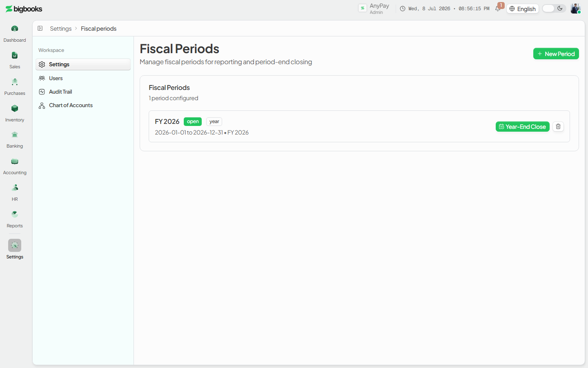Viewport: 588px width, 368px height.
Task: Open the Accounting module icon
Action: pos(15,162)
